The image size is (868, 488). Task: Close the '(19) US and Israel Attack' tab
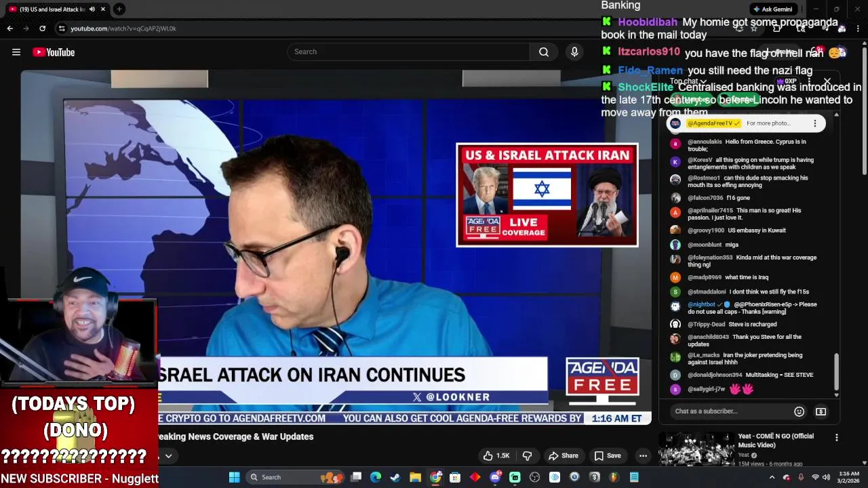[x=103, y=9]
